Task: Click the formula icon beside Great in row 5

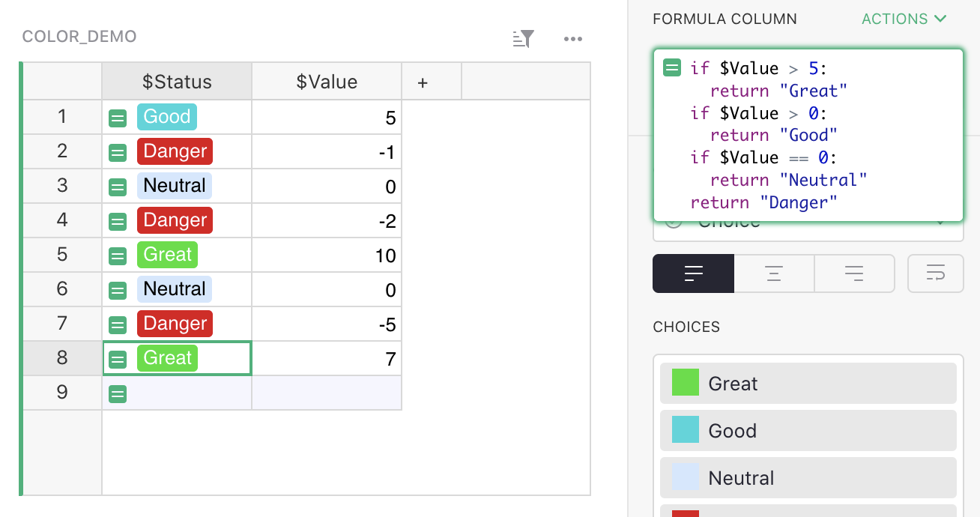Action: pos(118,255)
